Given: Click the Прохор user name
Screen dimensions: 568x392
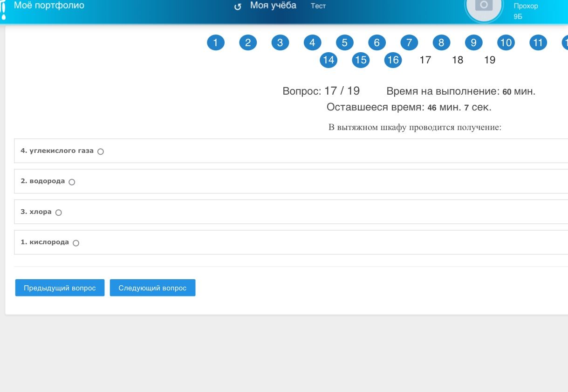Looking at the screenshot, I should [x=526, y=6].
